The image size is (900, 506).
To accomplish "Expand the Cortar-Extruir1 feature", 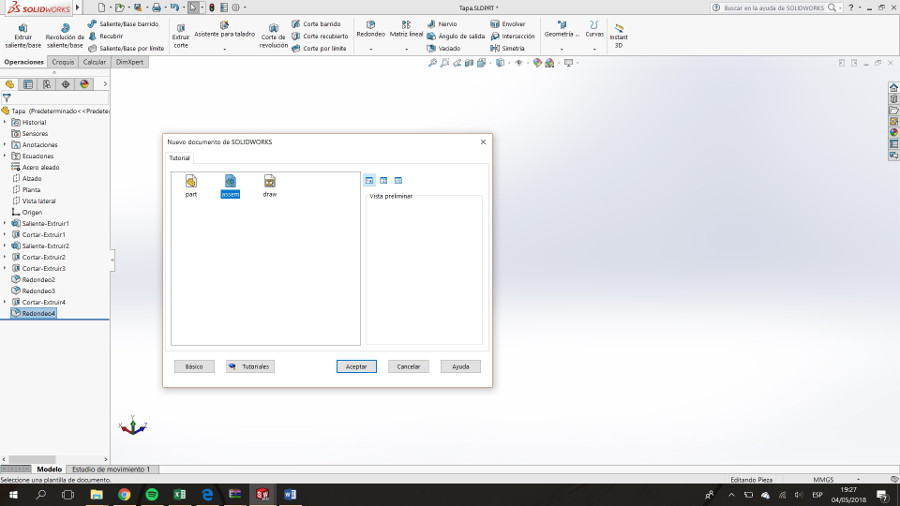I will 5,235.
